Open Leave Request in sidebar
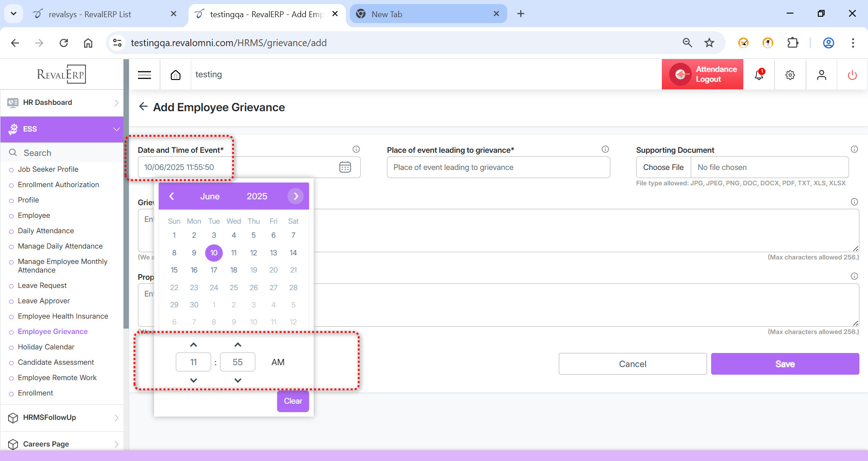 point(42,286)
